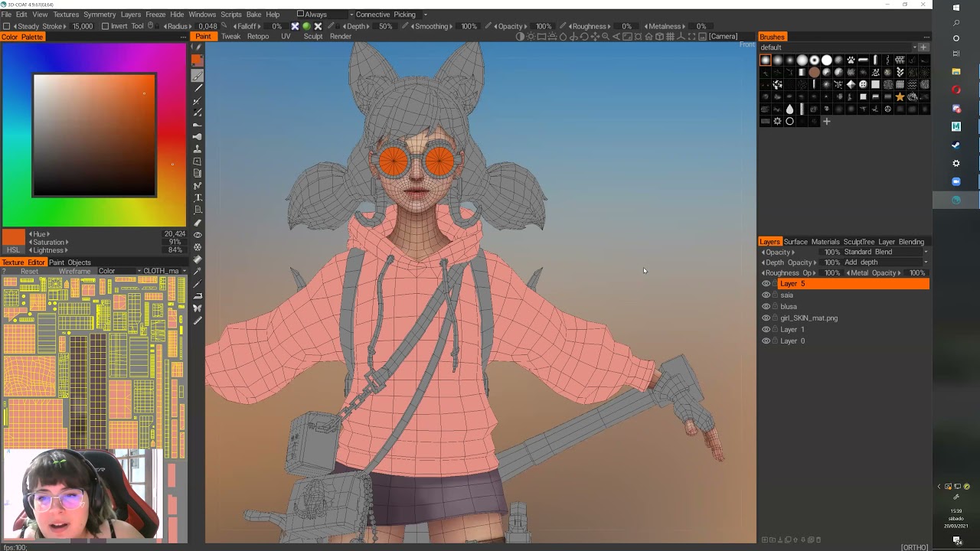This screenshot has width=980, height=551.
Task: Hide girl_SKIN_mat.png layer
Action: tap(766, 318)
